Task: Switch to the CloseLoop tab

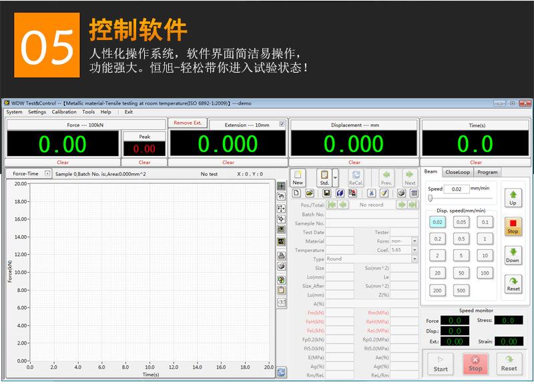Action: [x=457, y=172]
